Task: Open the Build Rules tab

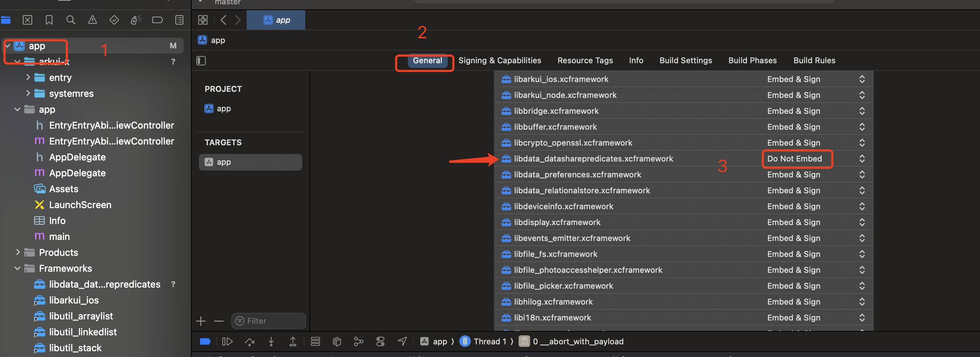Action: [814, 60]
